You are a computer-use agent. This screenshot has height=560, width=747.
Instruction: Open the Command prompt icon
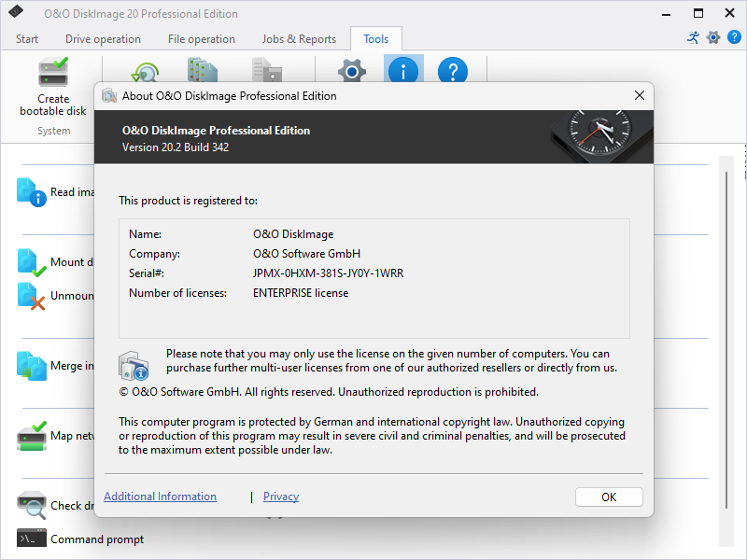32,539
